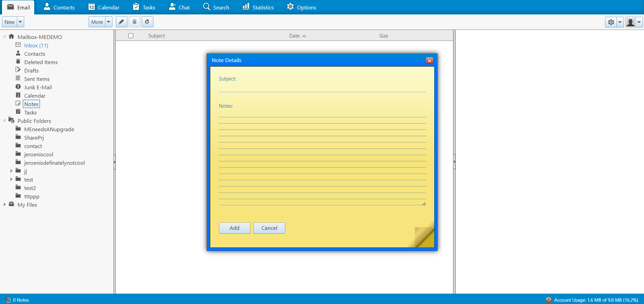Open the Deleted Items folder
This screenshot has width=644, height=304.
[x=41, y=62]
